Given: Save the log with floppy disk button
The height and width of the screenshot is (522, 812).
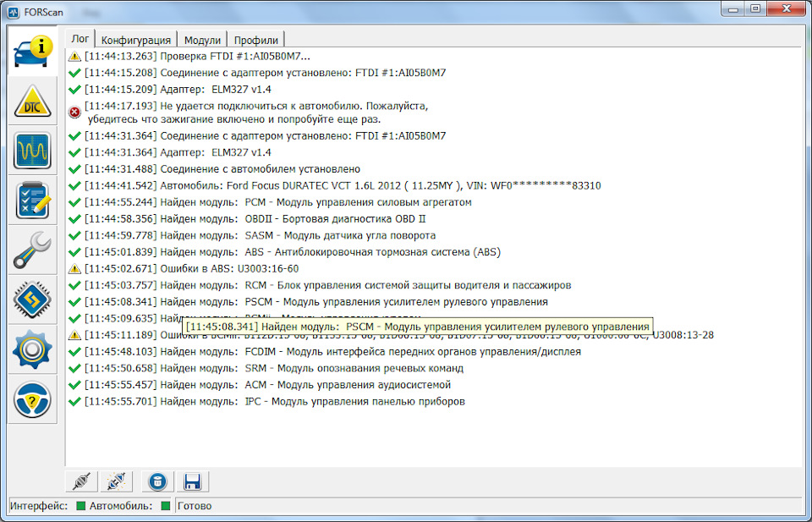Looking at the screenshot, I should click(192, 481).
